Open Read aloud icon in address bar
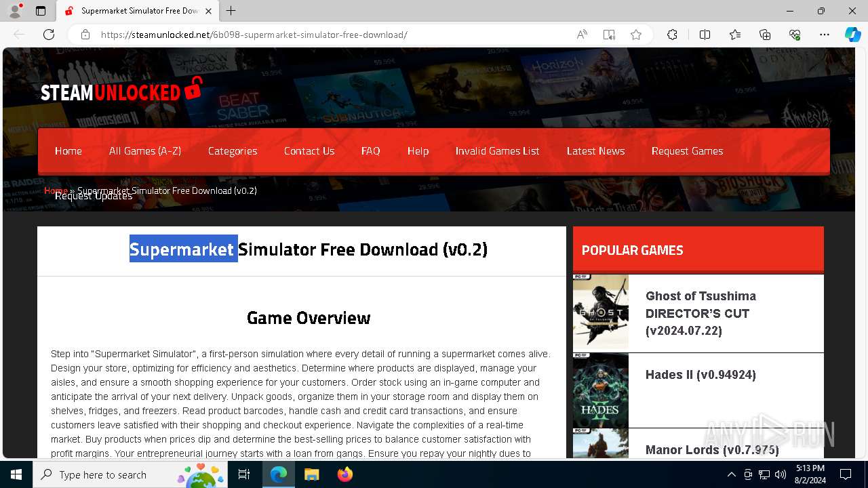This screenshot has width=868, height=488. (x=582, y=35)
